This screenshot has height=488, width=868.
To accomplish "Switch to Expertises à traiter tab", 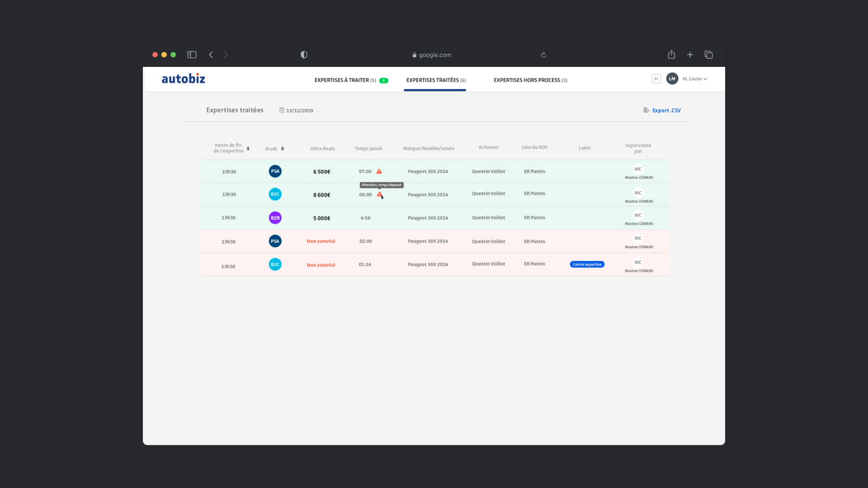I will tap(345, 80).
